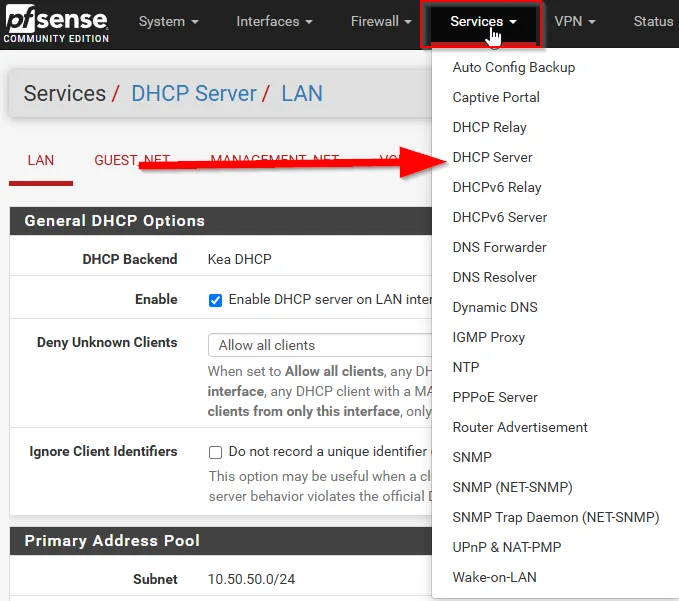
Task: Toggle Enable DHCP server on LAN checkbox
Action: [x=215, y=300]
